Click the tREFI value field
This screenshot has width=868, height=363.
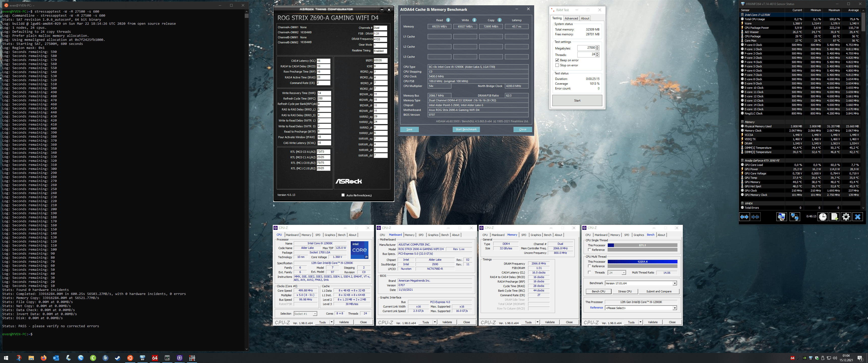381,60
